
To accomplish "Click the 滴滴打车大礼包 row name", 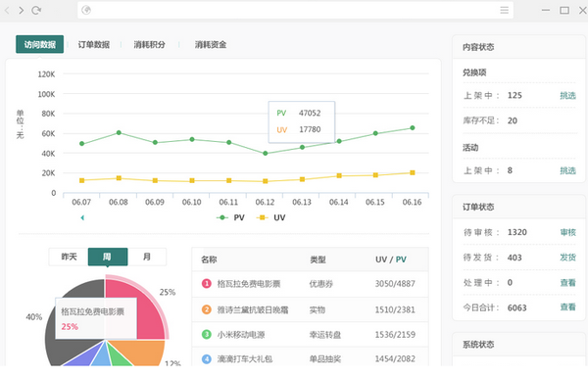I will coord(245,359).
